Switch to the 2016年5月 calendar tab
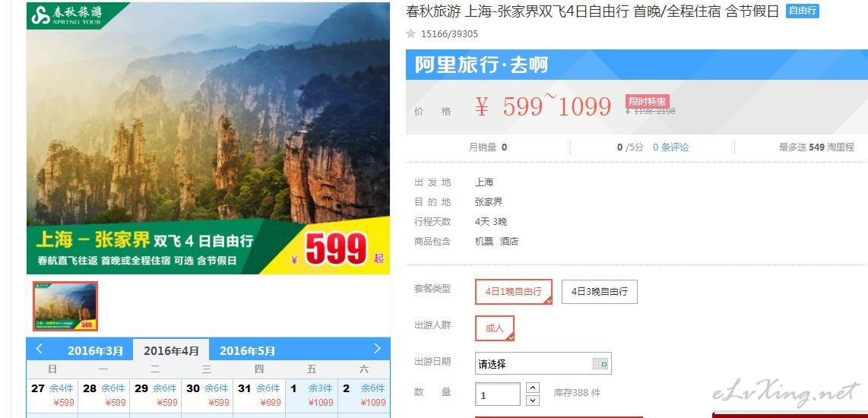Screen dimensions: 868x418 [x=247, y=351]
